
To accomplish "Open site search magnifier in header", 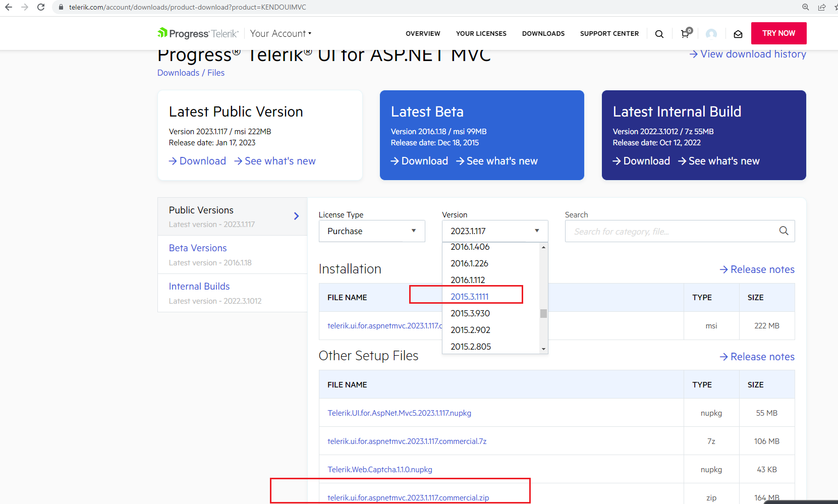I will [659, 34].
